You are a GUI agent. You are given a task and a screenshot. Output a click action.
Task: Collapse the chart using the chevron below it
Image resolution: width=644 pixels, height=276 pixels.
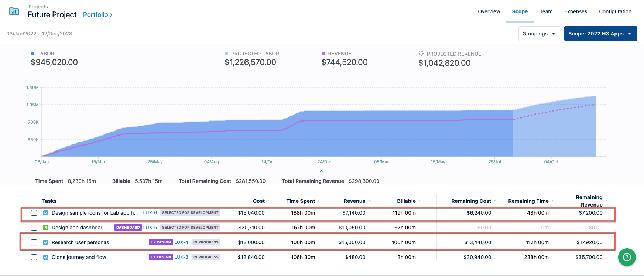pyautogui.click(x=322, y=171)
